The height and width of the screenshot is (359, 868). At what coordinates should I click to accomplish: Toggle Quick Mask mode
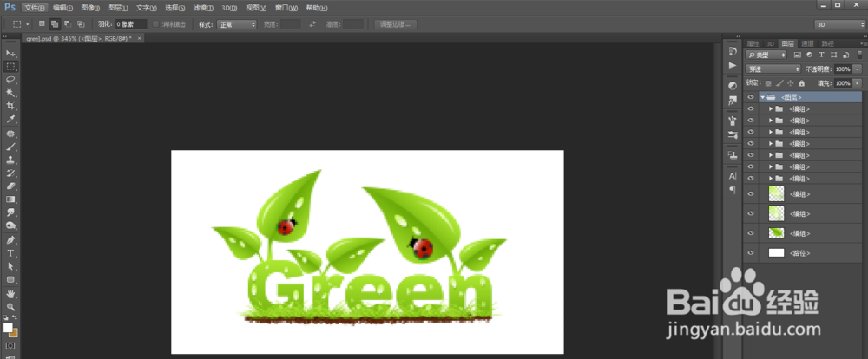coord(10,346)
